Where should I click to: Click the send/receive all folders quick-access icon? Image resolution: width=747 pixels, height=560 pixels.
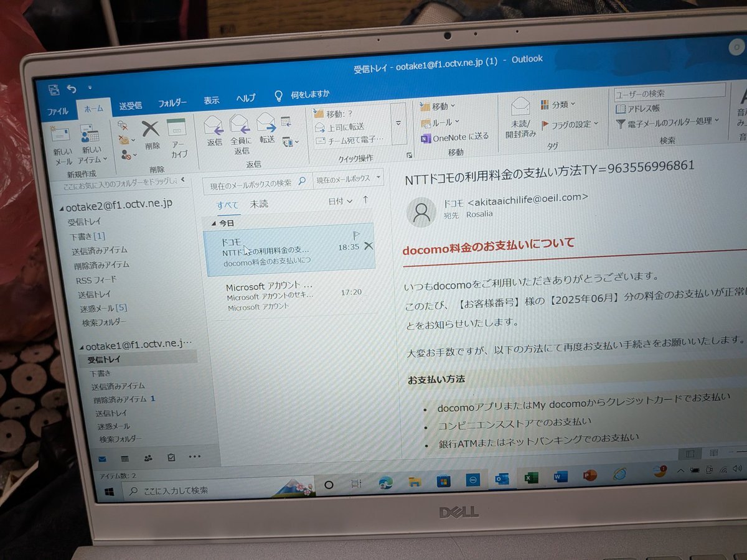[x=54, y=90]
